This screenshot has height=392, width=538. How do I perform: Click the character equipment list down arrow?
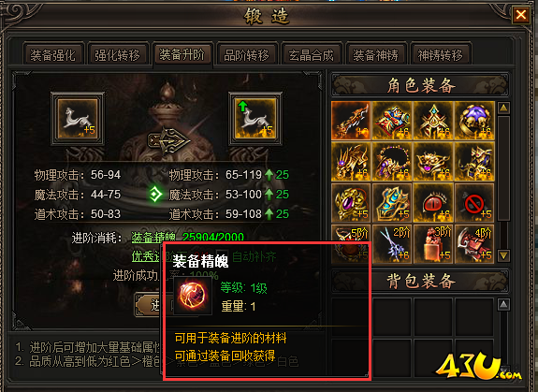pos(503,255)
